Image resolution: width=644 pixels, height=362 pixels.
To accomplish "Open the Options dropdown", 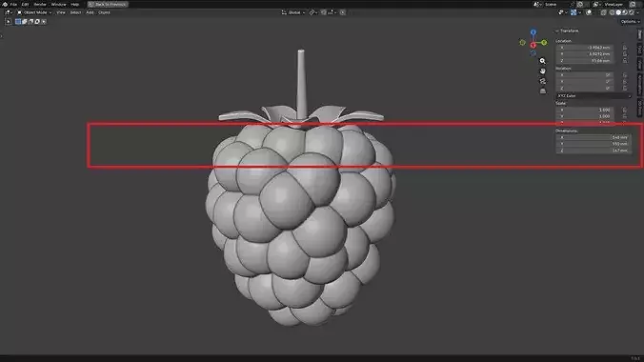I will 630,21.
